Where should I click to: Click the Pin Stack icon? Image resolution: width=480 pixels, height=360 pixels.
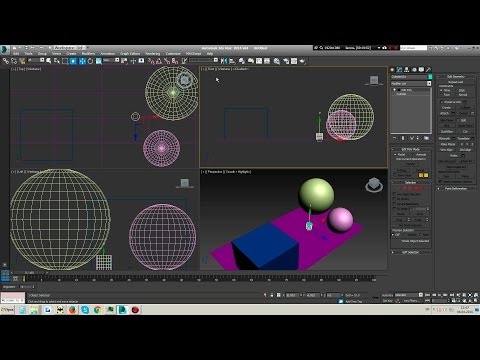(x=395, y=138)
